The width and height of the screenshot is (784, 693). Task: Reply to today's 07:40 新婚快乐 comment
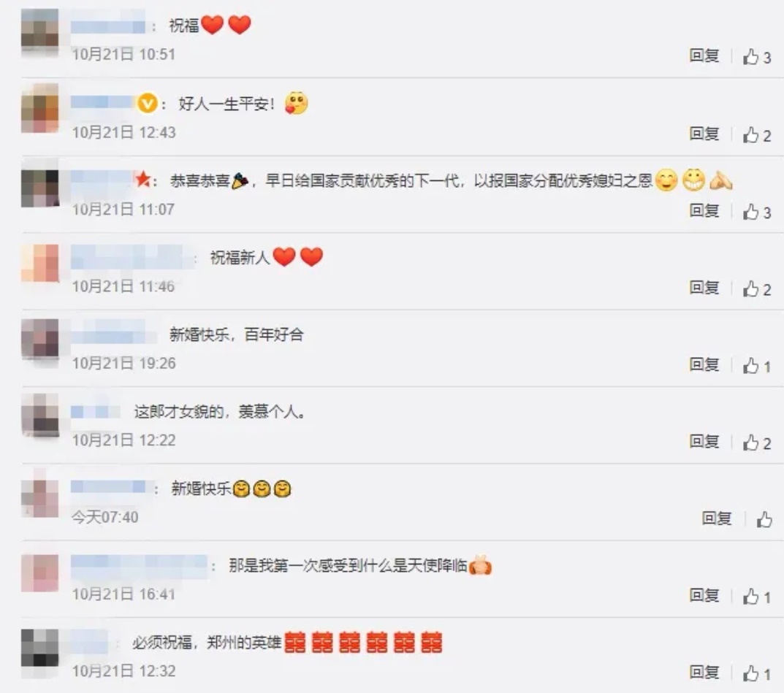(x=717, y=518)
